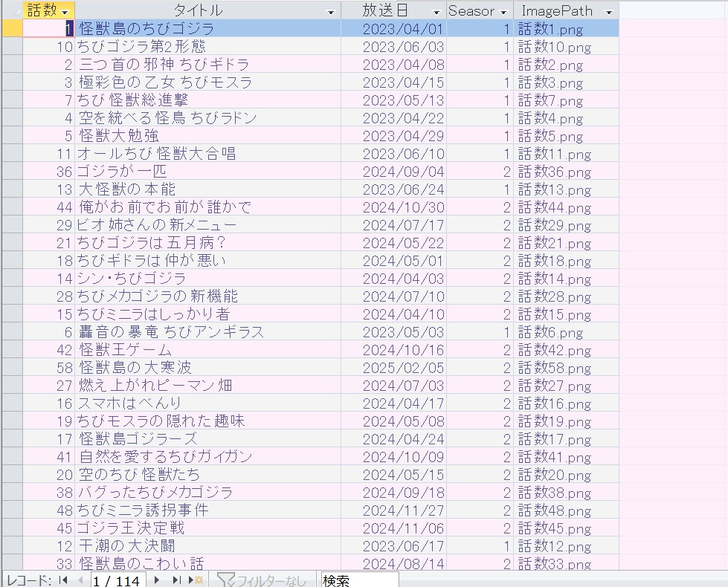Click title cell ちびミニラはしっかり者
728x587 pixels.
[x=207, y=314]
